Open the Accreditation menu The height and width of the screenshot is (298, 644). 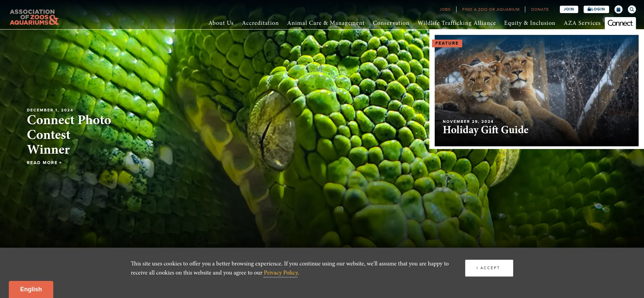tap(260, 23)
